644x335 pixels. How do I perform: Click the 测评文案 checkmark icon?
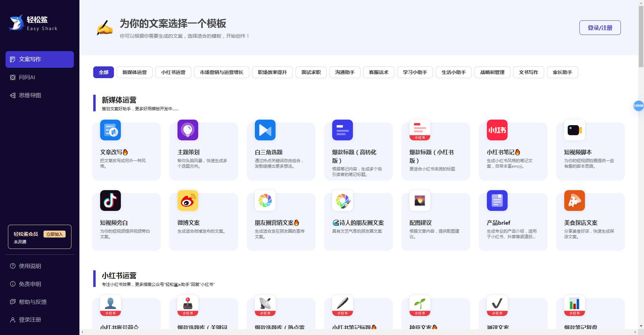click(x=497, y=306)
